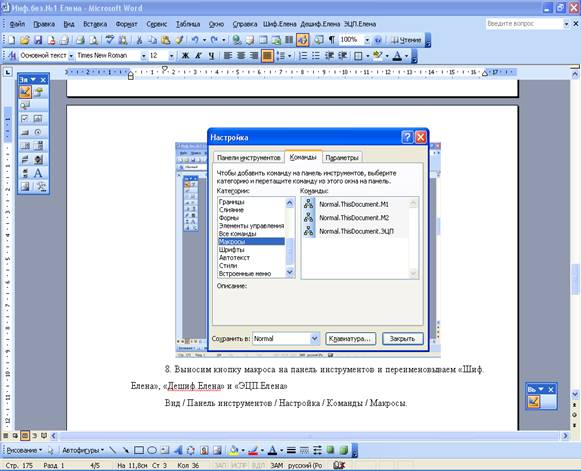The width and height of the screenshot is (581, 471).
Task: Align text to the left
Action: (x=228, y=56)
